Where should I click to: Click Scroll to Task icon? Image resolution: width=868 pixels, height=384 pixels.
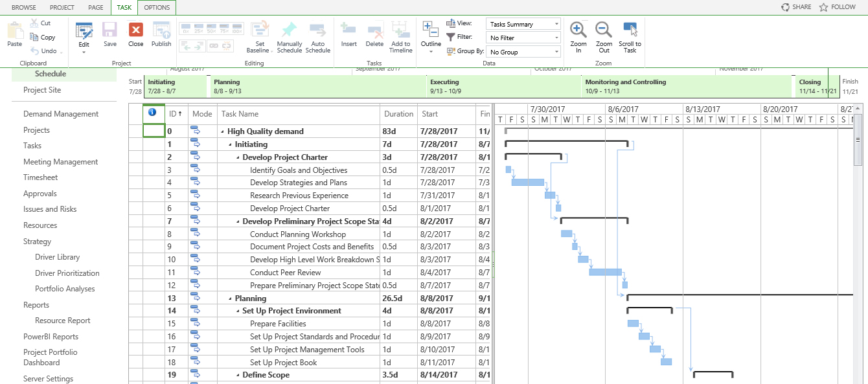coord(630,30)
